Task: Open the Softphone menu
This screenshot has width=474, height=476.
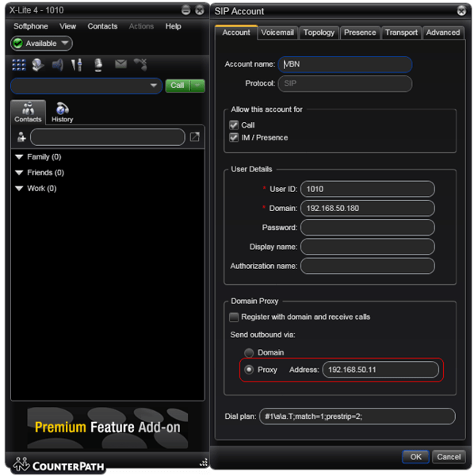Action: [31, 26]
